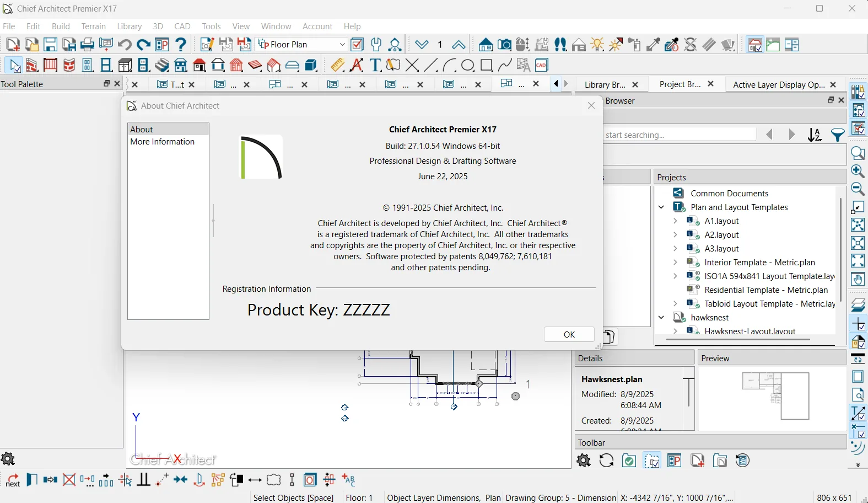Open the Terrain menu
868x503 pixels.
coord(93,26)
